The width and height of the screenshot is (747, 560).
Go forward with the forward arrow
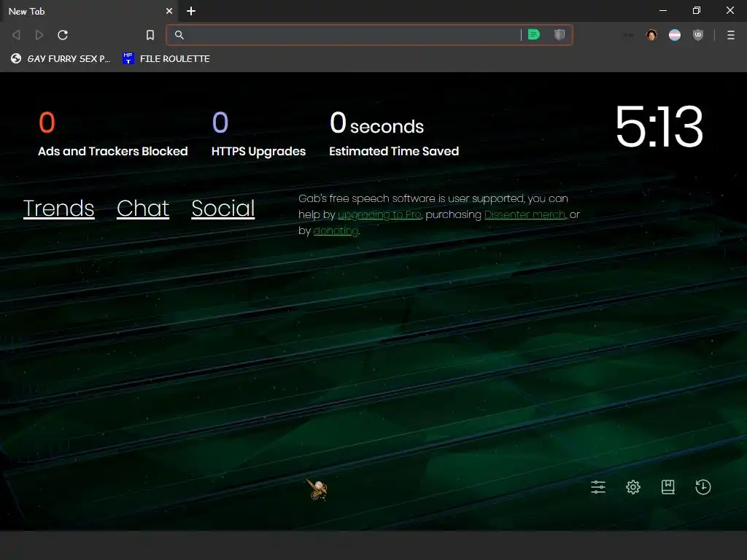pyautogui.click(x=39, y=35)
